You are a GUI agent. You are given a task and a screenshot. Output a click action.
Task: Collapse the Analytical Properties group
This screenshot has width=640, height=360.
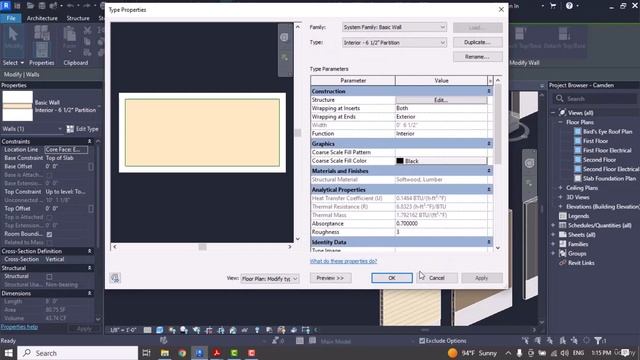[489, 189]
